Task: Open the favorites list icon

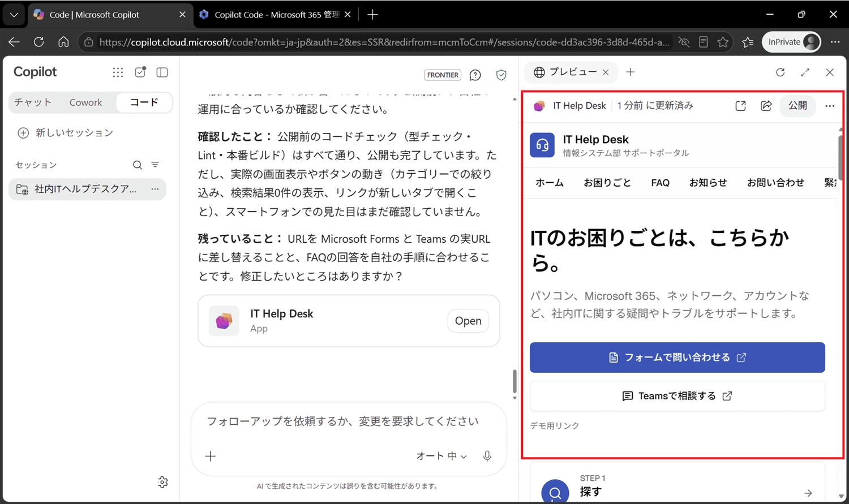Action: (x=748, y=42)
